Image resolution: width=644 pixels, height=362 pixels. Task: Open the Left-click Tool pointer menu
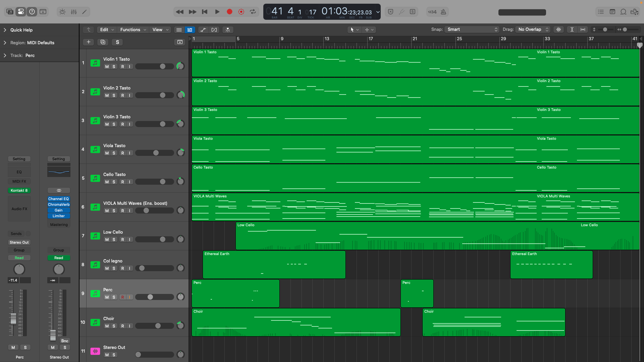[355, 30]
